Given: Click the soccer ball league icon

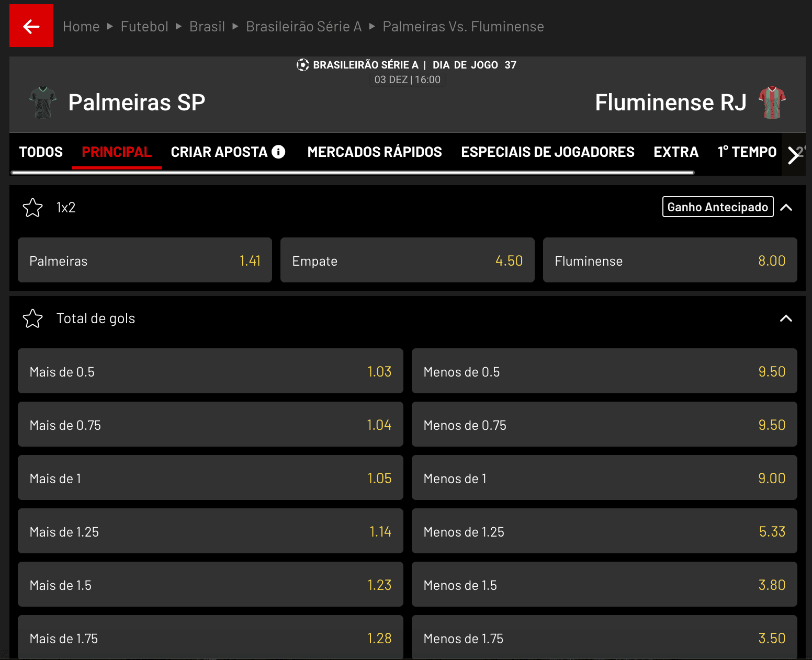Looking at the screenshot, I should pyautogui.click(x=303, y=65).
